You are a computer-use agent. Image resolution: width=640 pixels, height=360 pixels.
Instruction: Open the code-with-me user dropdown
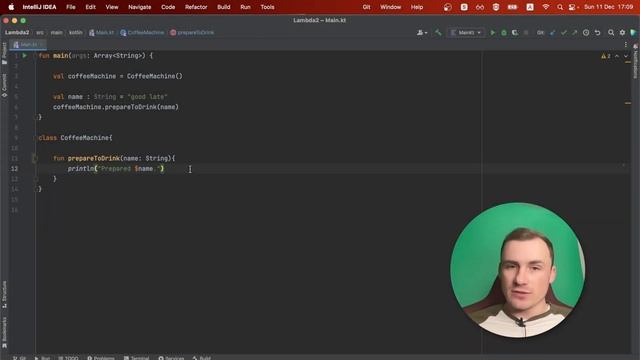click(422, 33)
